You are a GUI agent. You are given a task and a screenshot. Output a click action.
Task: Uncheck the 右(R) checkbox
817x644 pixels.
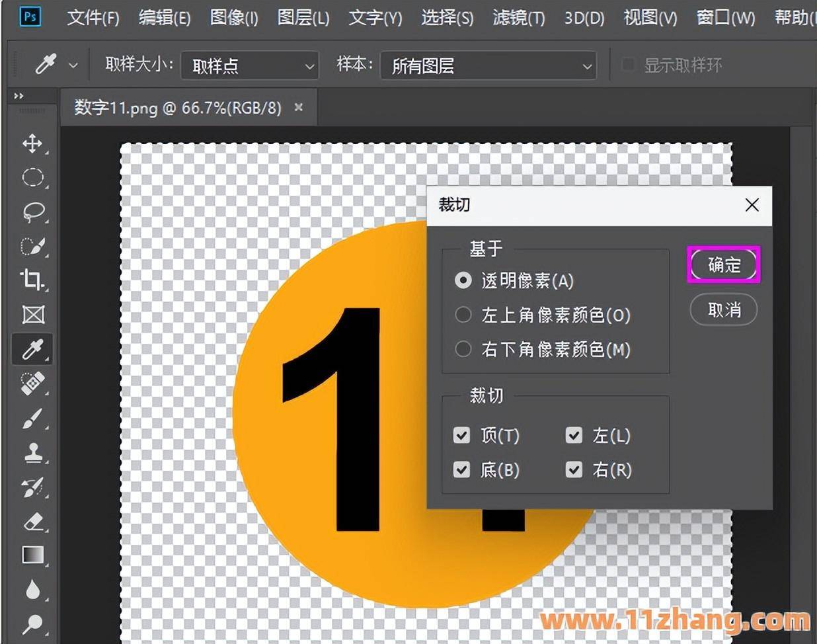pos(574,469)
